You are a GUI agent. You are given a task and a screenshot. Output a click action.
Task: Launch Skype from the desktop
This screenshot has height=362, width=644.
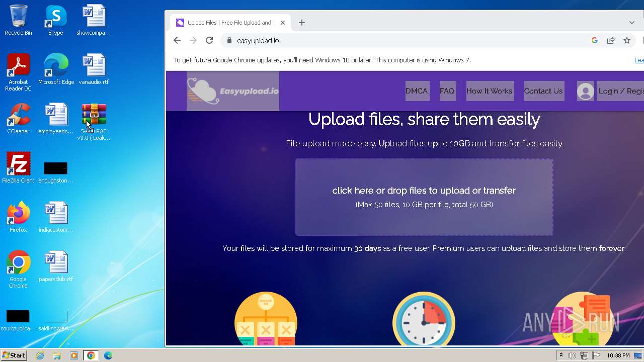click(x=56, y=20)
